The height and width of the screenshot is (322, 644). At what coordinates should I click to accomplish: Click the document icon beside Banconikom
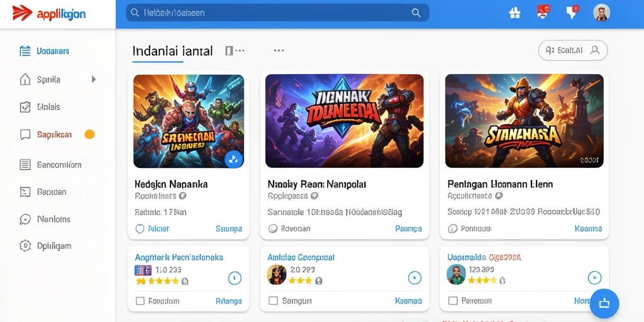(25, 165)
